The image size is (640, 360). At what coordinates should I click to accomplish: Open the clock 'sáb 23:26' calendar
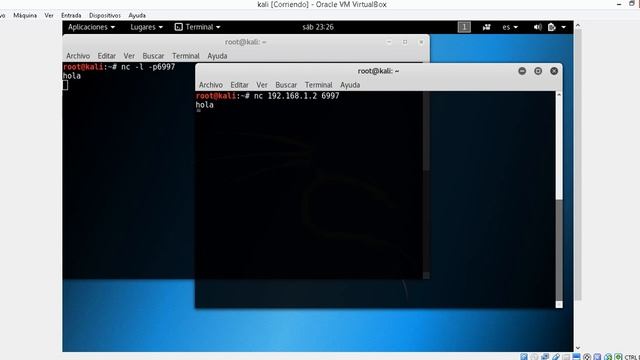[318, 27]
